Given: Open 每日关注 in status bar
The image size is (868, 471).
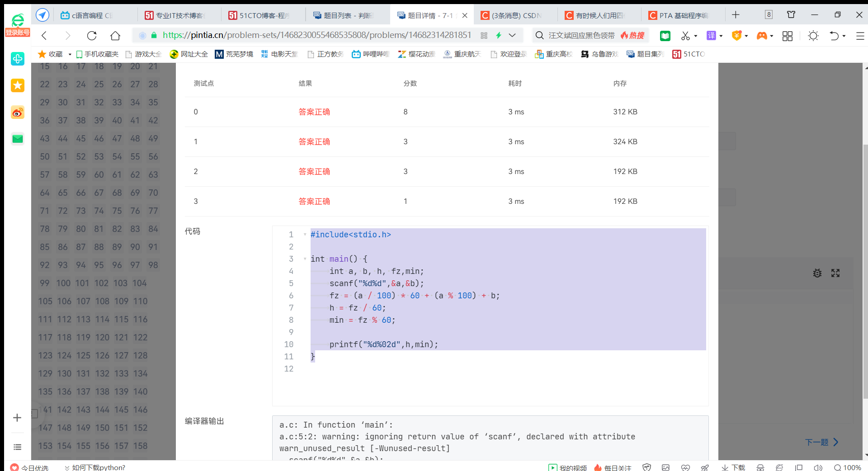Looking at the screenshot, I should pos(613,467).
